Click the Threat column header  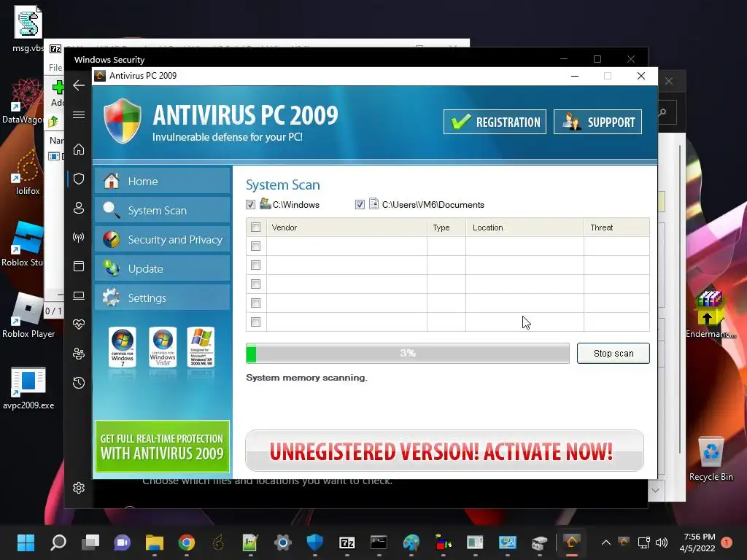(x=616, y=227)
